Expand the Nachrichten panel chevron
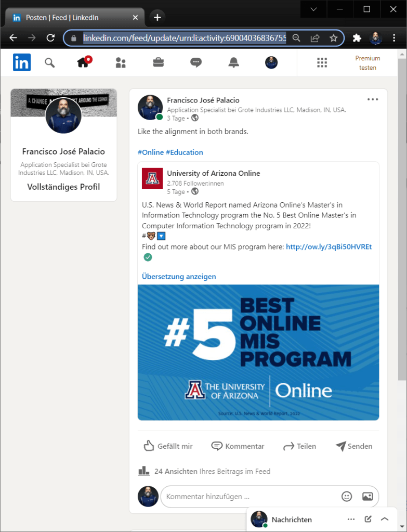407x532 pixels. coord(385,519)
